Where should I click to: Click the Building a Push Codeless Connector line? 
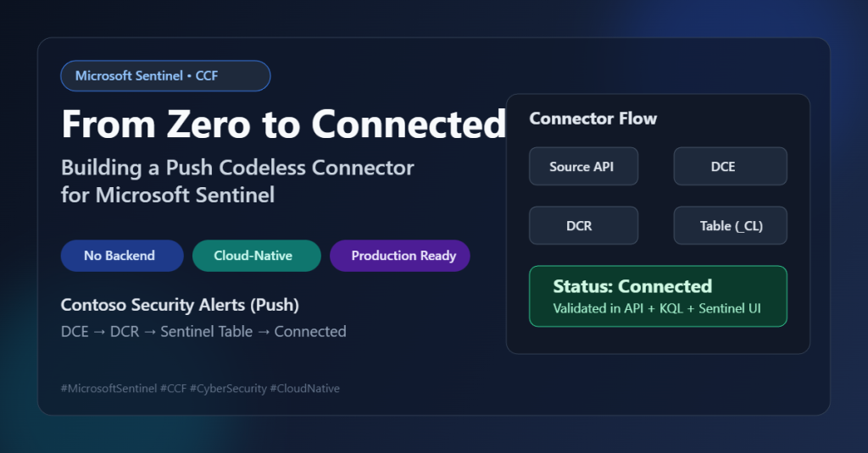click(237, 168)
